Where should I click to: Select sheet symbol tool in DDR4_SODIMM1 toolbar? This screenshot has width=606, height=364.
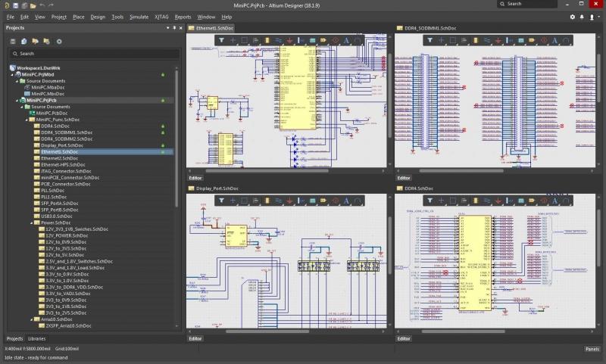click(520, 40)
